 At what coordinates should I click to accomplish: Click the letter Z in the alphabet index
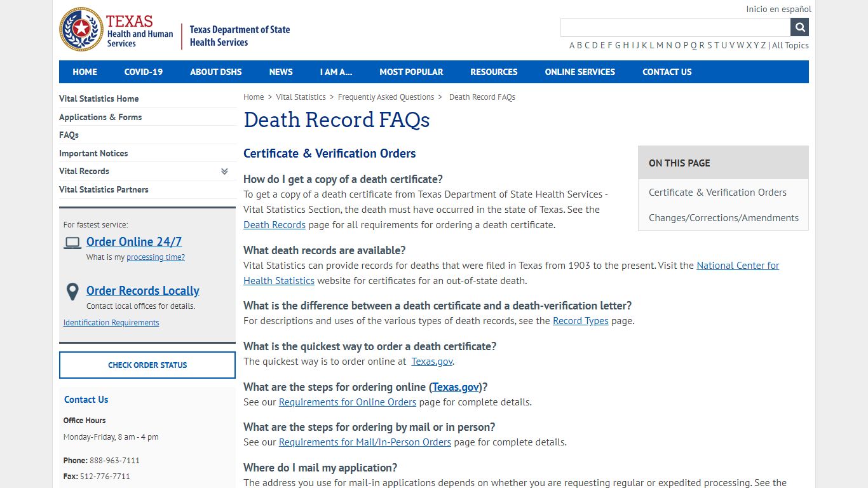(763, 45)
